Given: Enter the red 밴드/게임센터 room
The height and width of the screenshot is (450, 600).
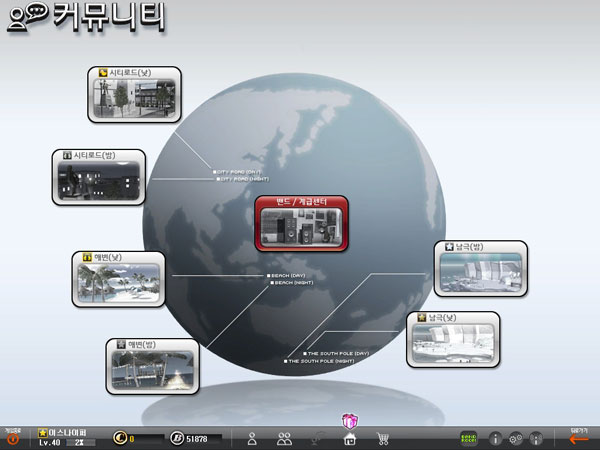Looking at the screenshot, I should click(x=301, y=223).
